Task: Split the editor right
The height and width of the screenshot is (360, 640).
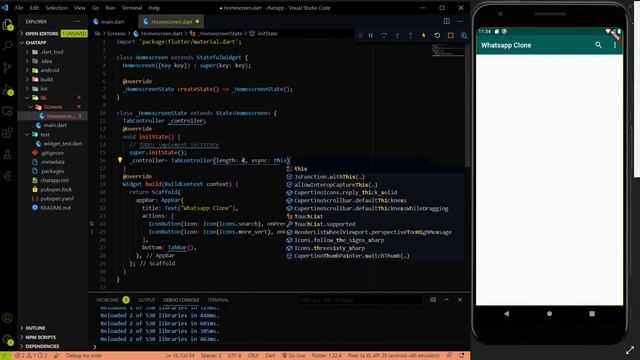Action: click(x=447, y=21)
